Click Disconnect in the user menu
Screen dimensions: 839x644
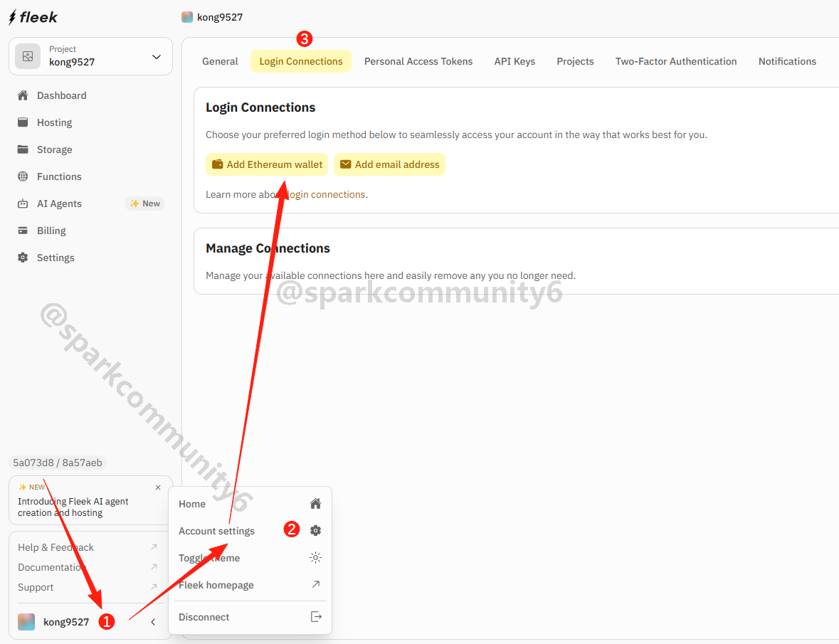(250, 617)
